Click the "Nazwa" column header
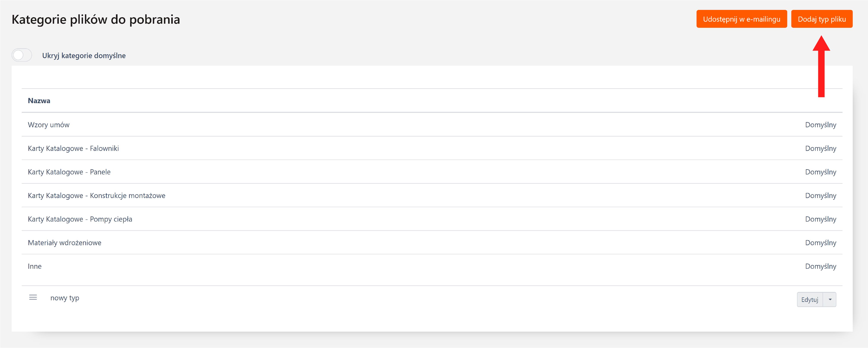Screen dimensions: 868x348 point(39,101)
